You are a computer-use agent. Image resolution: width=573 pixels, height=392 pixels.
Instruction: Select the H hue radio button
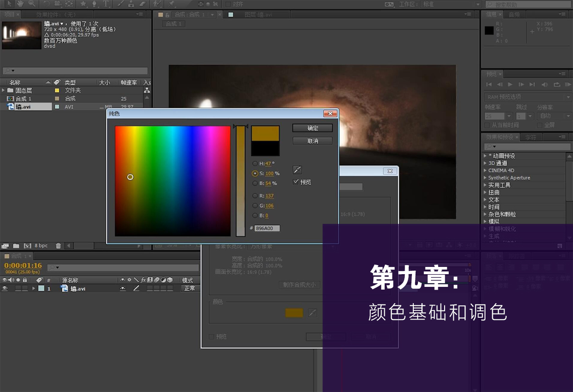(255, 164)
